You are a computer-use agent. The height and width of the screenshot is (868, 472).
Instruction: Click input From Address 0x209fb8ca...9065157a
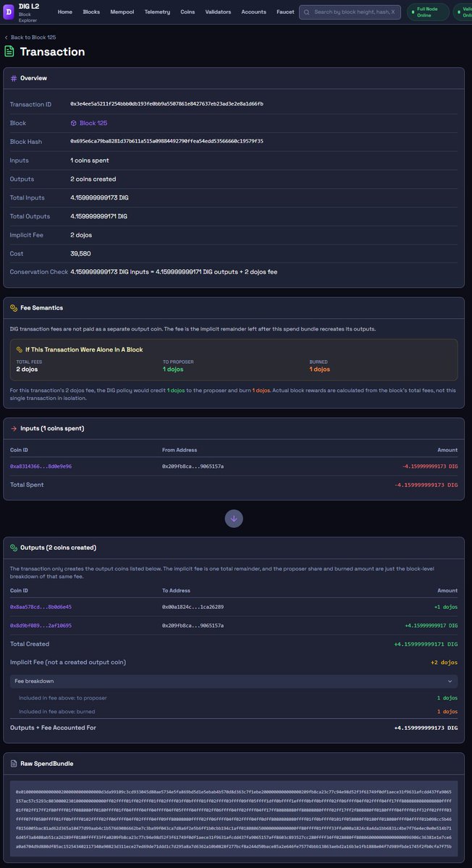pos(193,467)
